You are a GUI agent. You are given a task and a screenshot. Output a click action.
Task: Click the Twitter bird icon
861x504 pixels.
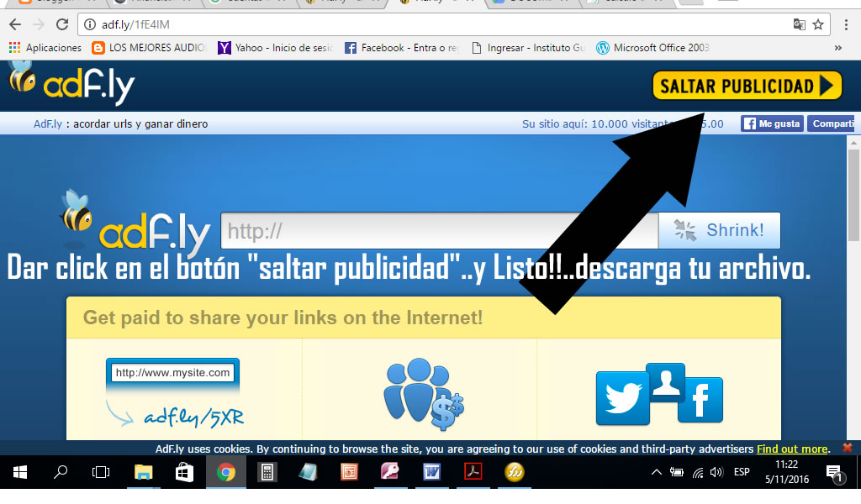(x=623, y=398)
